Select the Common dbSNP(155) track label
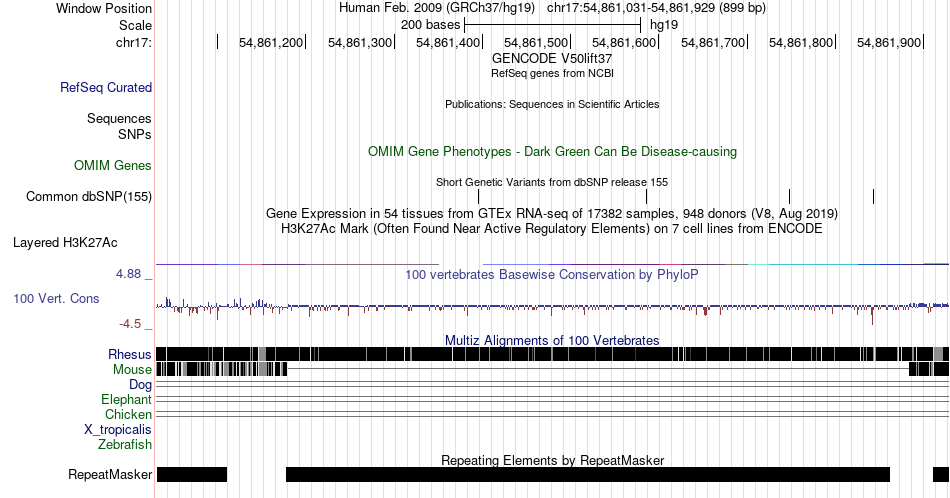This screenshot has width=950, height=498. point(89,196)
